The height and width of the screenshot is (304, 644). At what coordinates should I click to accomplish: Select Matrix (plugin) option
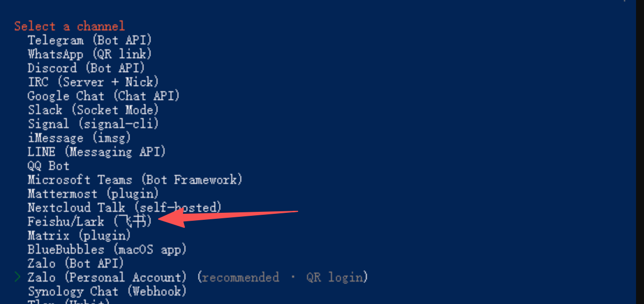(79, 235)
